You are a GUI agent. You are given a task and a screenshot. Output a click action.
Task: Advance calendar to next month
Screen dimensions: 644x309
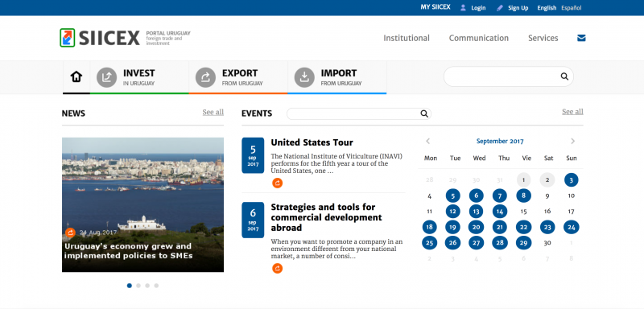tap(572, 141)
